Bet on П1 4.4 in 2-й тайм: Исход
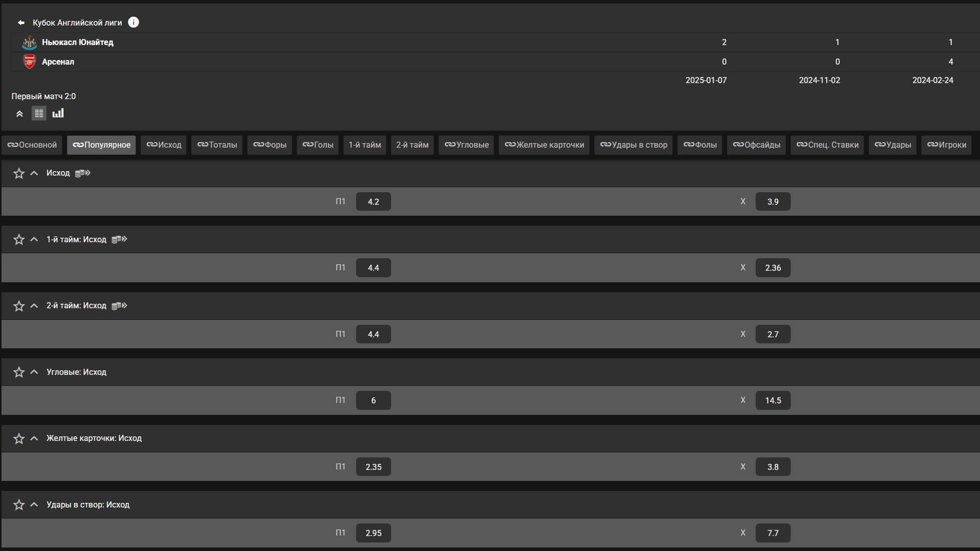Screen dimensions: 980x551 (374, 334)
